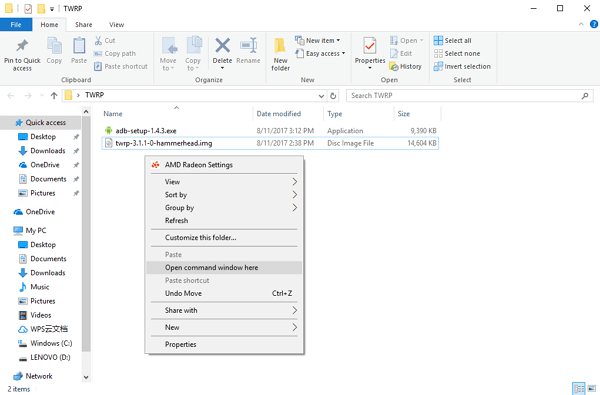Open Windows (C:) drive in the sidebar
Image resolution: width=600 pixels, height=395 pixels.
[x=45, y=343]
